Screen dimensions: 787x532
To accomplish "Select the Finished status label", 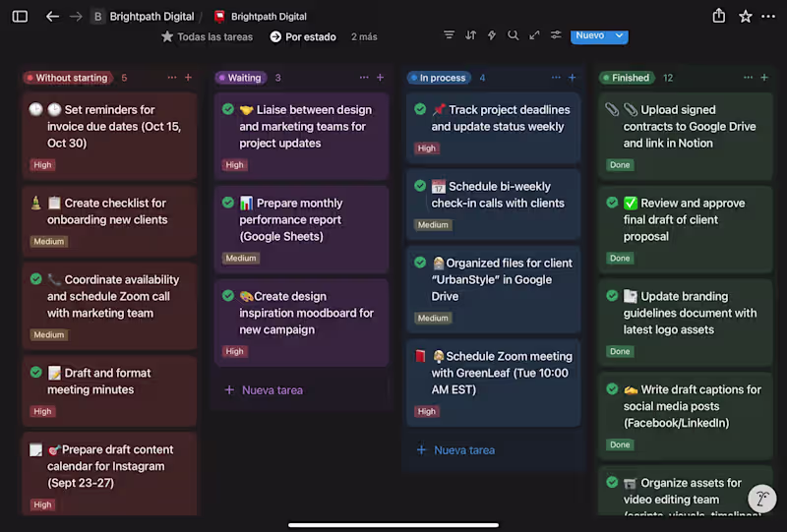I will click(x=627, y=78).
